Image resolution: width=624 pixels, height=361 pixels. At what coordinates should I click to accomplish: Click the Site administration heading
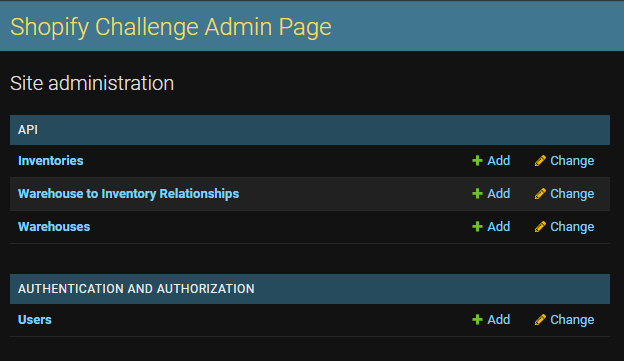(x=92, y=83)
